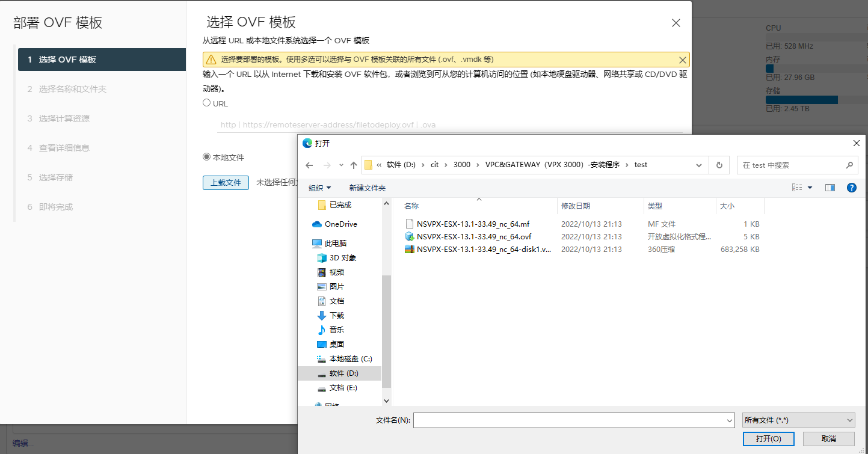The height and width of the screenshot is (454, 868).
Task: Select the NSVPX disk1 vmdk file
Action: (483, 249)
